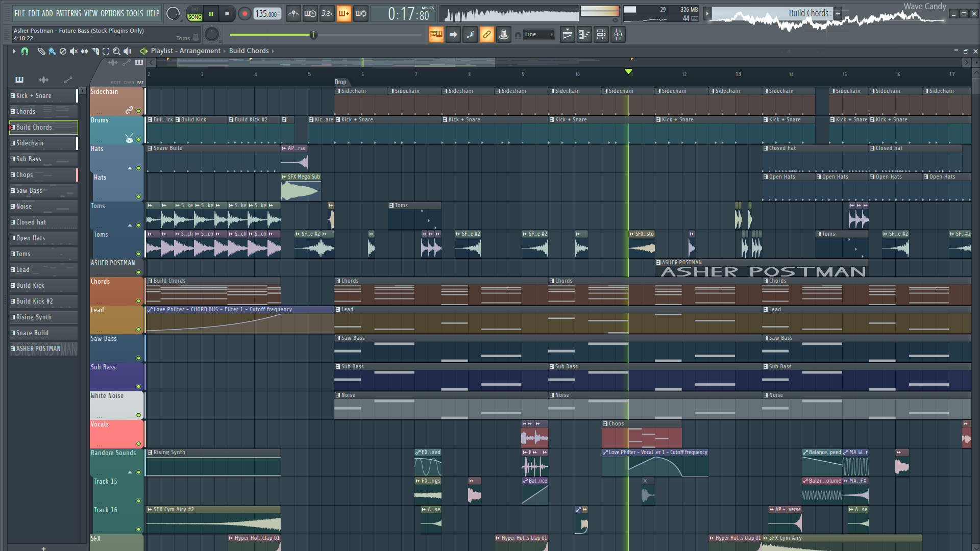The height and width of the screenshot is (551, 980).
Task: Expand arrow after Playlist - Arrangement
Action: (x=224, y=51)
